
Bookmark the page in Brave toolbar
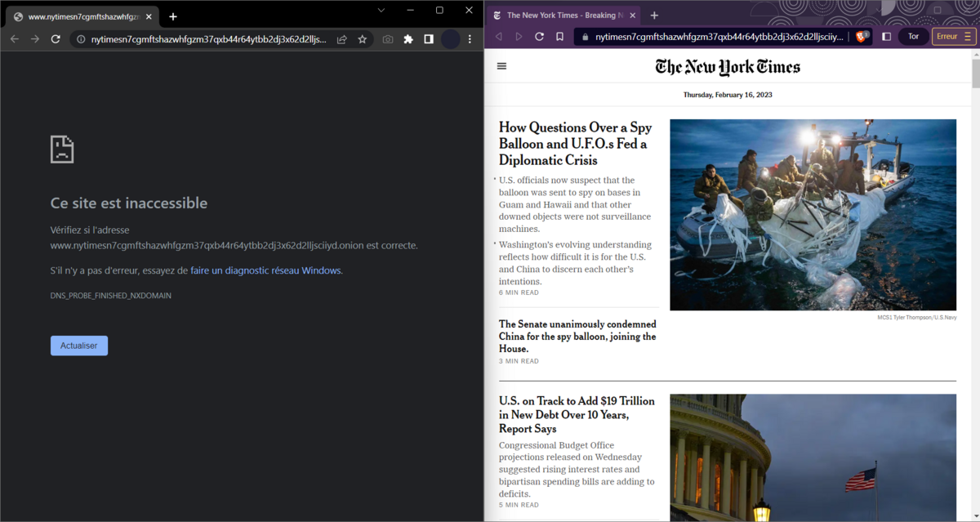click(x=559, y=37)
